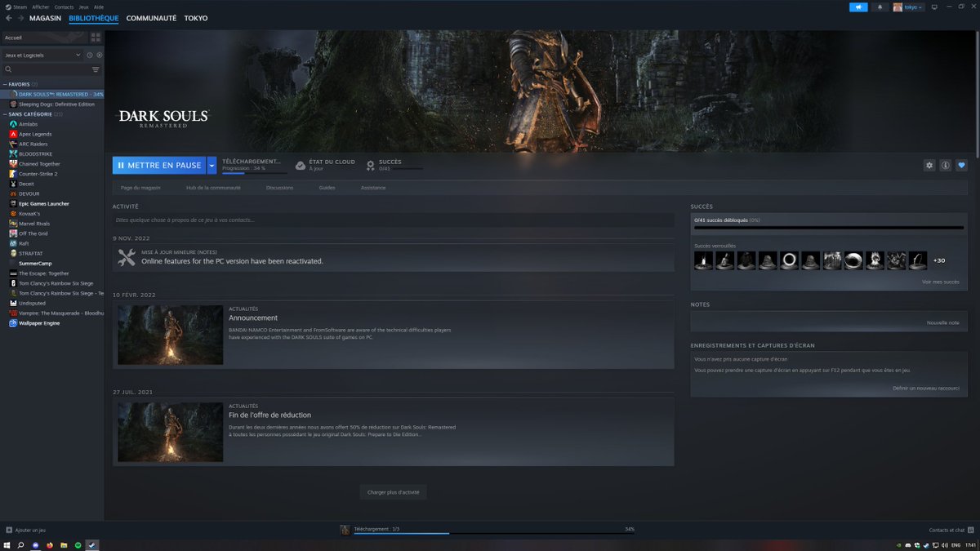
Task: Switch library to grid view icon
Action: click(96, 38)
